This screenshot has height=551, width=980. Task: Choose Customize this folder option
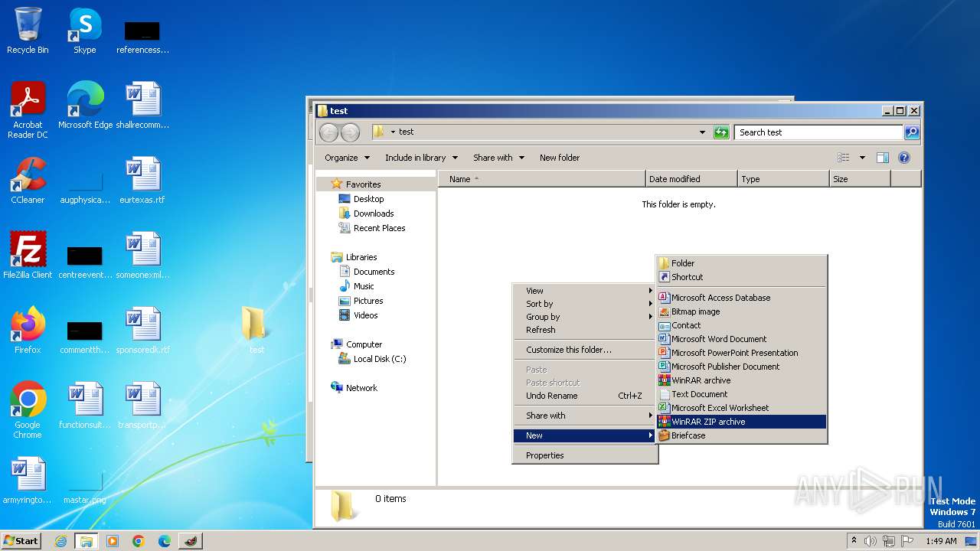tap(585, 350)
